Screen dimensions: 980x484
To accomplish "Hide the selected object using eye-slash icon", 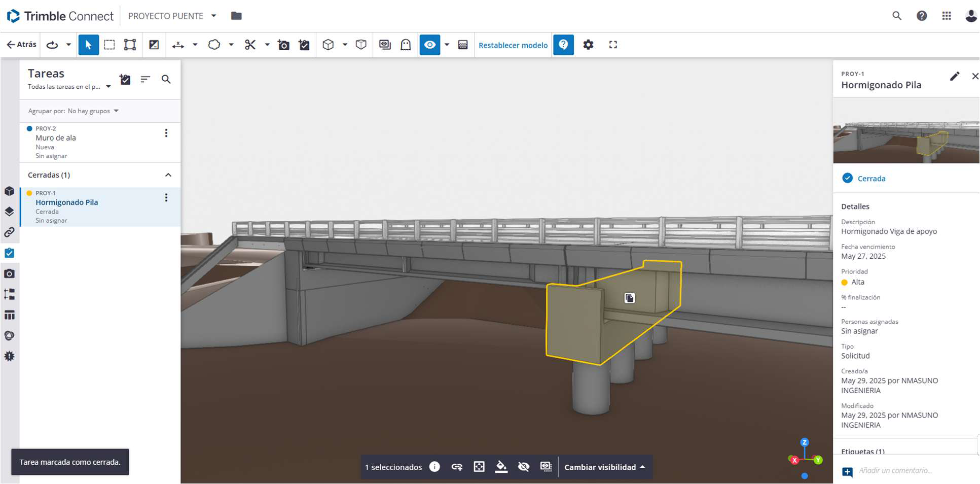I will 524,467.
